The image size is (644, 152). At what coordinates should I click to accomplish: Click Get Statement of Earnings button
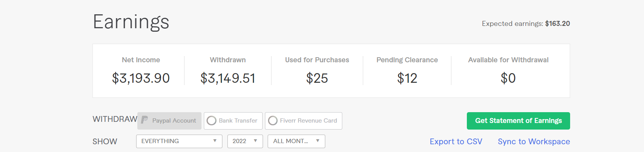coord(518,121)
